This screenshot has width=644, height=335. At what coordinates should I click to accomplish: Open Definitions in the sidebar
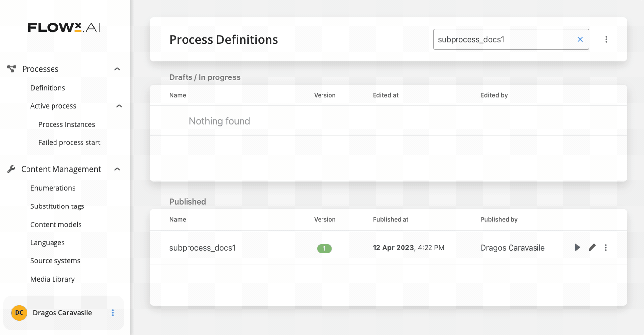click(x=48, y=88)
